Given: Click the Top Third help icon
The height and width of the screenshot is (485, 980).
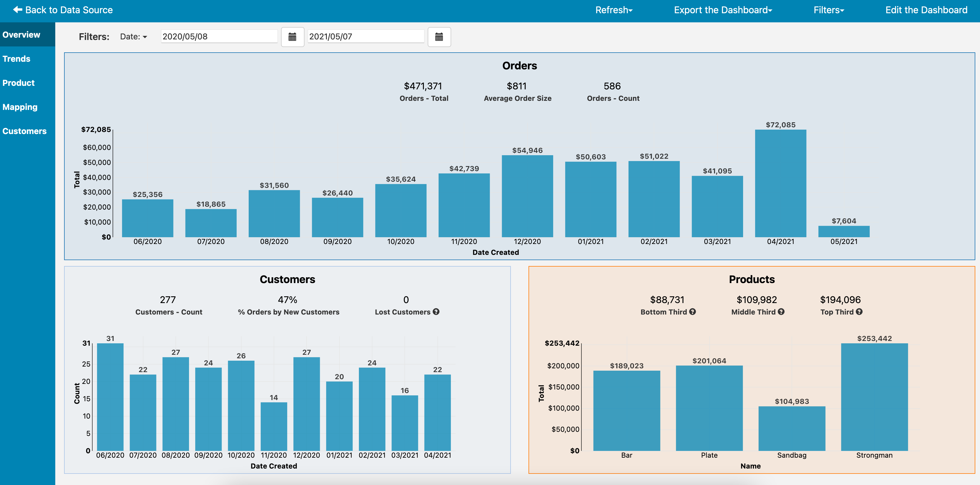Looking at the screenshot, I should (x=859, y=312).
